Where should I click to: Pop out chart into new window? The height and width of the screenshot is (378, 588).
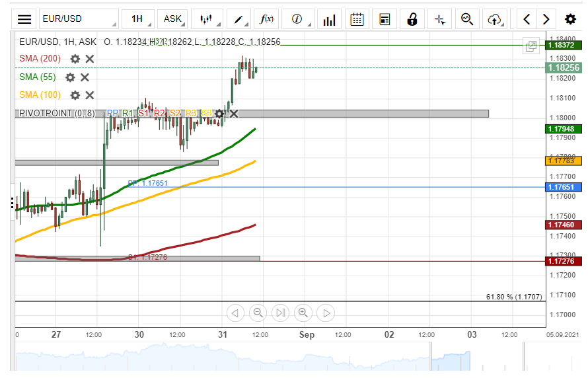(x=531, y=46)
